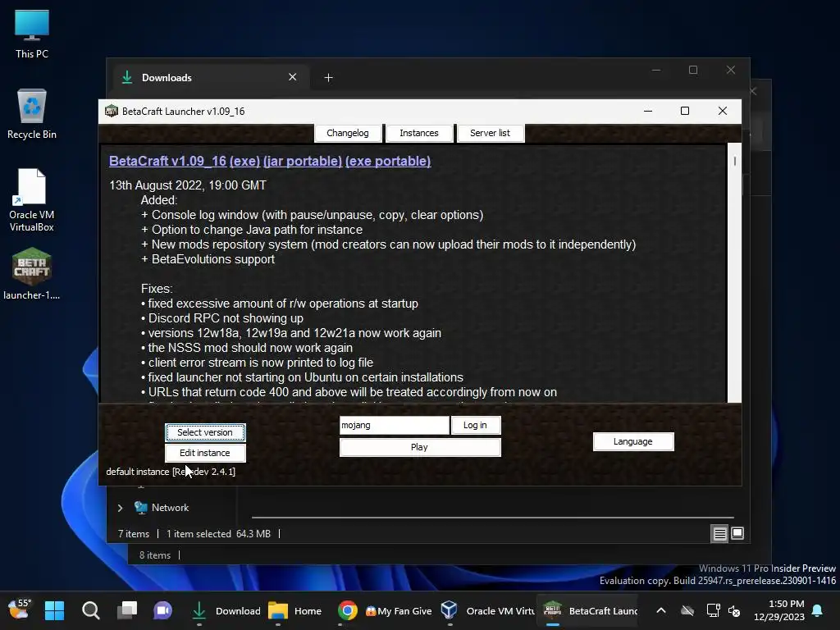Select the Downloads tab in File Explorer

coord(209,78)
